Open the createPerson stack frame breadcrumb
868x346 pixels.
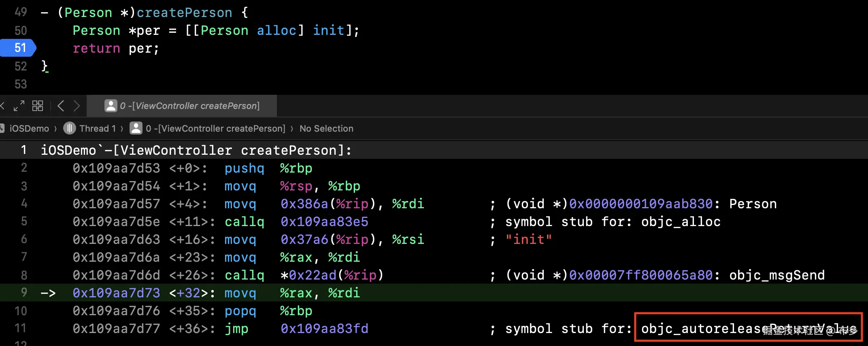pyautogui.click(x=215, y=128)
